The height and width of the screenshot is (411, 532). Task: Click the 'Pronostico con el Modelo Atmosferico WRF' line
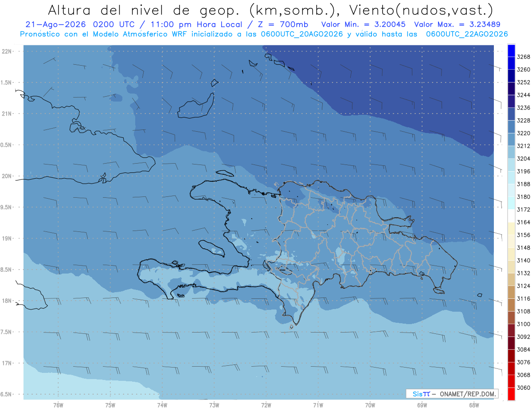coord(105,34)
